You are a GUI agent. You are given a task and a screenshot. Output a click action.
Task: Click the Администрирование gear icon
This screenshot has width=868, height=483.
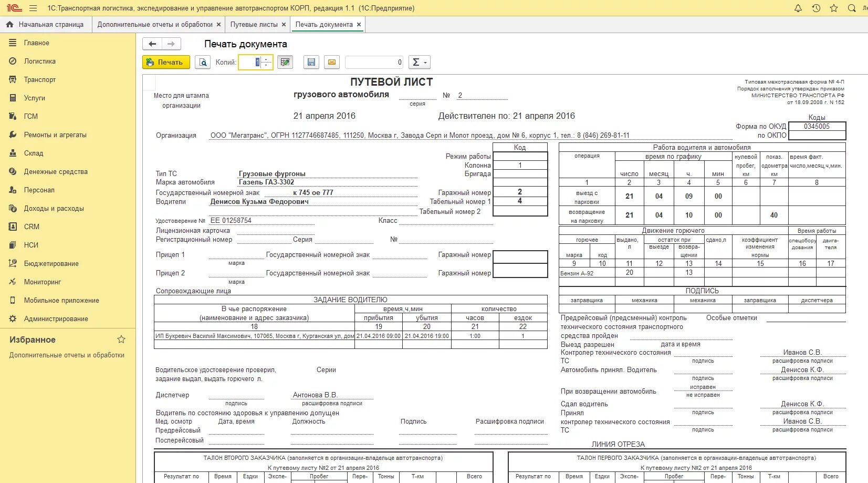point(13,319)
